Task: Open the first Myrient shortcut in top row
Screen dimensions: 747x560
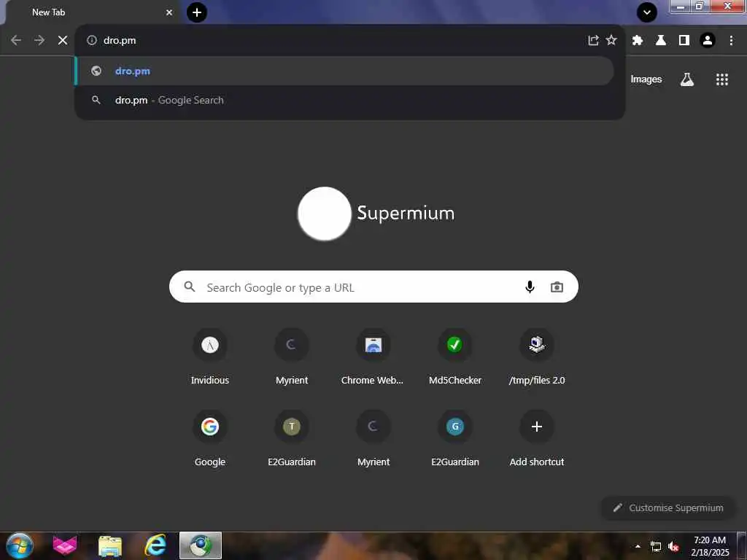Action: 292,357
